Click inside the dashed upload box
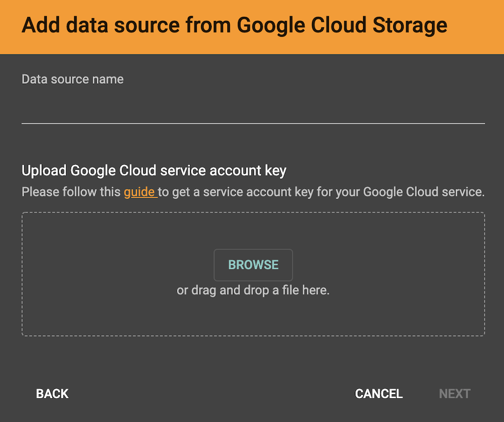 pos(253,313)
